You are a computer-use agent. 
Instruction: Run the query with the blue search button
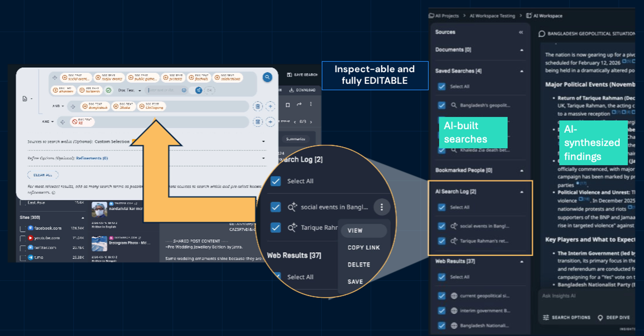point(267,77)
